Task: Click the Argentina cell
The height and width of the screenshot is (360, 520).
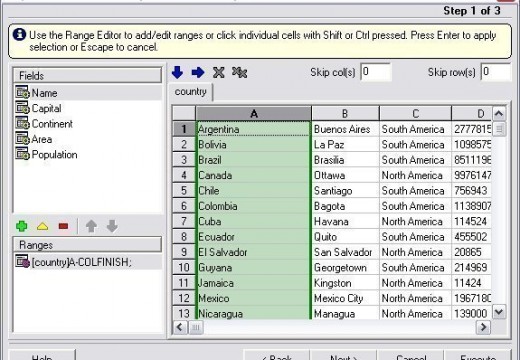Action: coord(254,129)
